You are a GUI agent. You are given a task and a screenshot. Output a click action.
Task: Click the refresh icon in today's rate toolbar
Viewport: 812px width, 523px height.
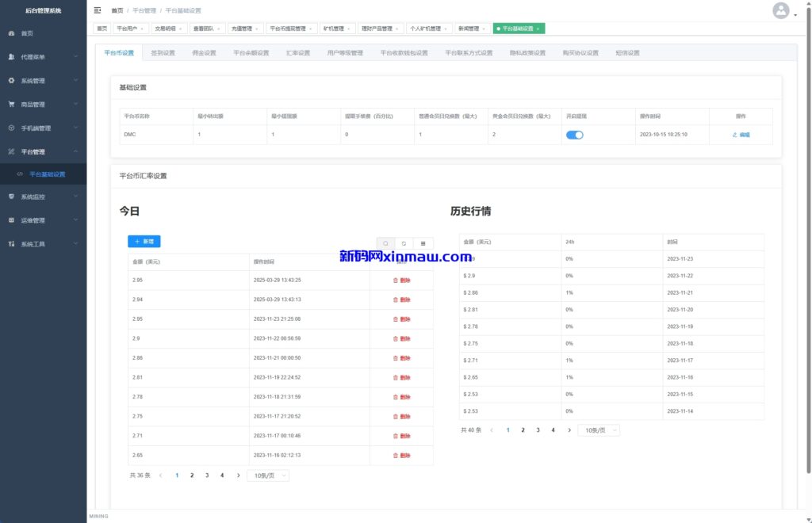coord(404,243)
